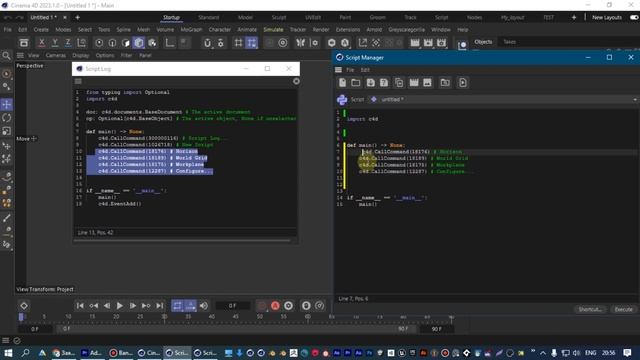The image size is (640, 360).
Task: Switch to the Sculpt layout tab
Action: tap(279, 18)
